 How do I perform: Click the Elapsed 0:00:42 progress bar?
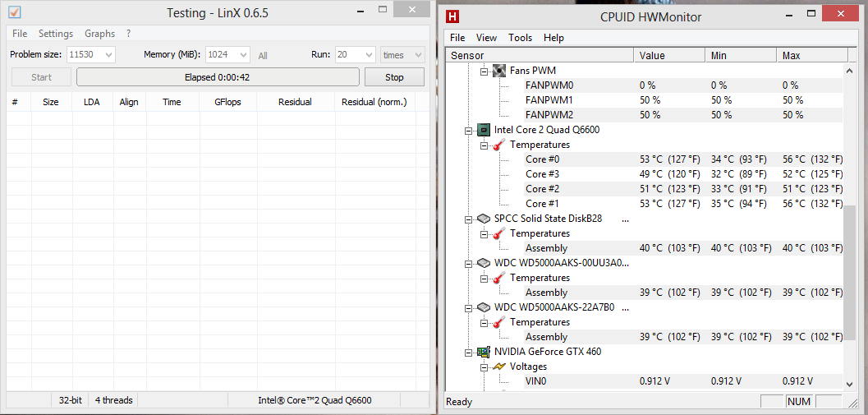click(x=218, y=77)
